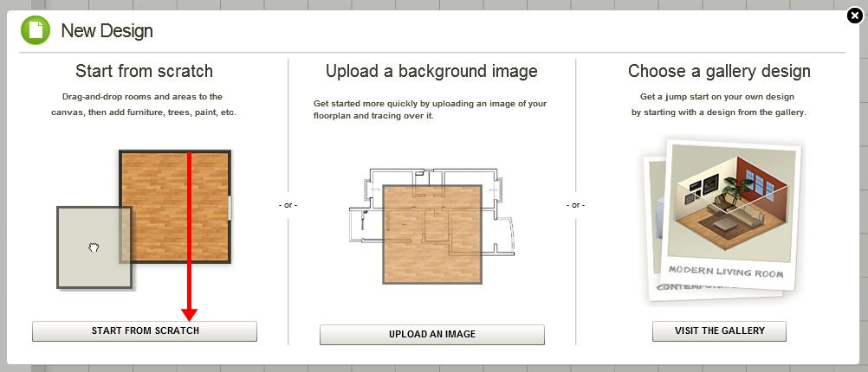Open the gallery with Visit The Gallery
This screenshot has width=868, height=372.
[719, 331]
